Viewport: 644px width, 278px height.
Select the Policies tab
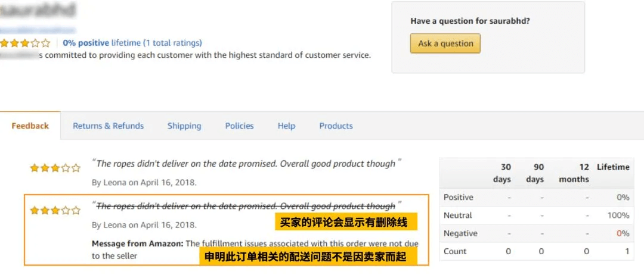[x=239, y=126]
